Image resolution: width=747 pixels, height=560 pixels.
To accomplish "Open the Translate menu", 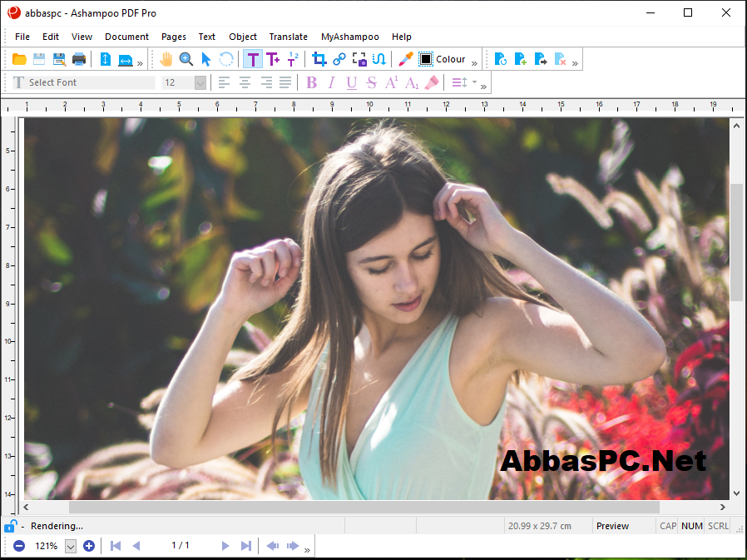I will [x=288, y=37].
